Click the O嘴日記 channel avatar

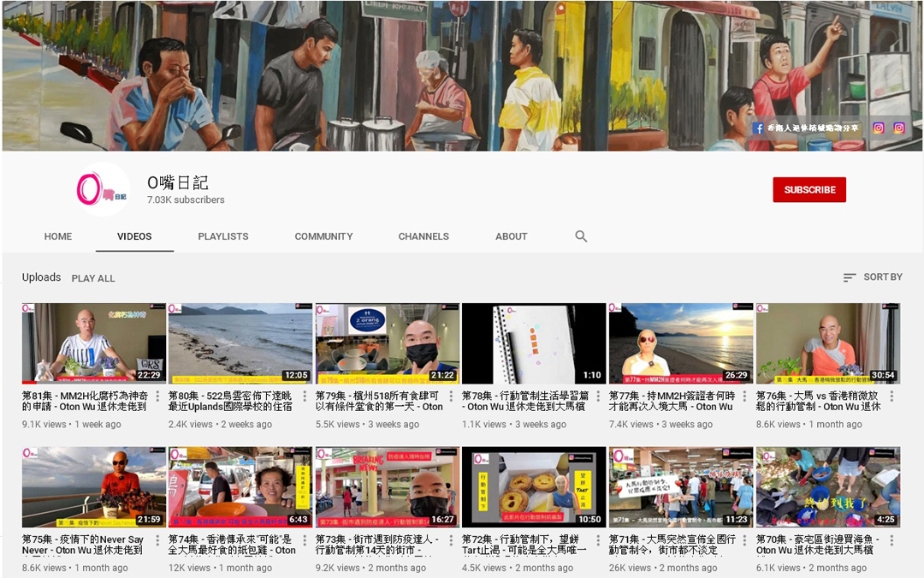click(x=104, y=189)
